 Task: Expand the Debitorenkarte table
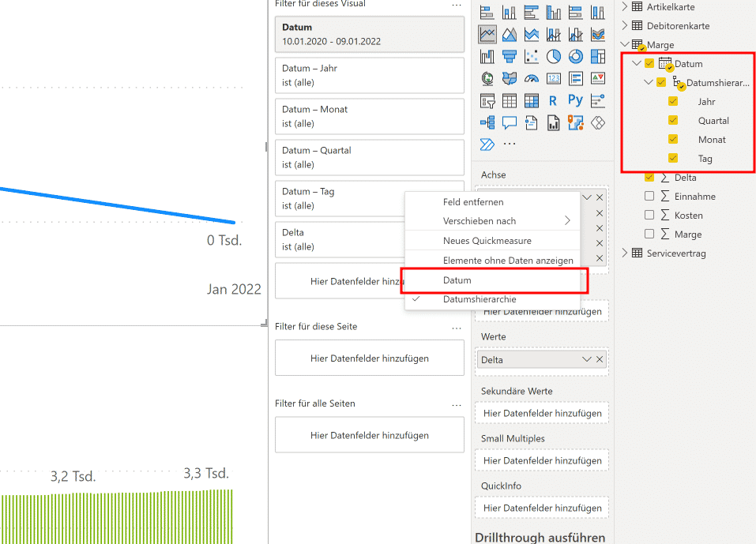625,25
